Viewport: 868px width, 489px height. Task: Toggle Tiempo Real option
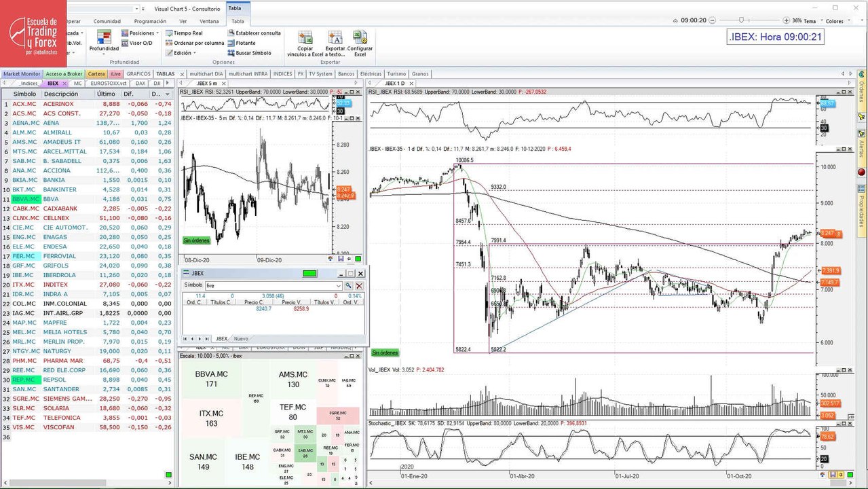point(183,33)
